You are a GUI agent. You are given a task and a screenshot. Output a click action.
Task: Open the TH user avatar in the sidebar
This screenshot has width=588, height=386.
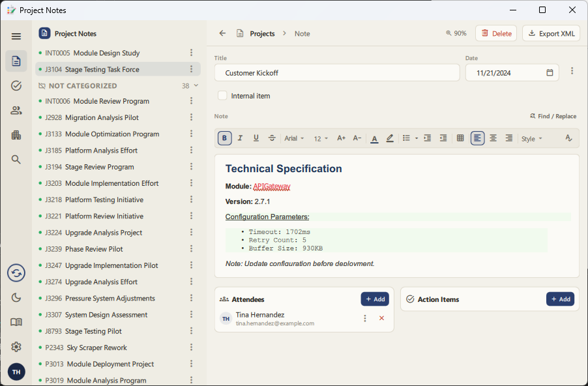click(16, 372)
